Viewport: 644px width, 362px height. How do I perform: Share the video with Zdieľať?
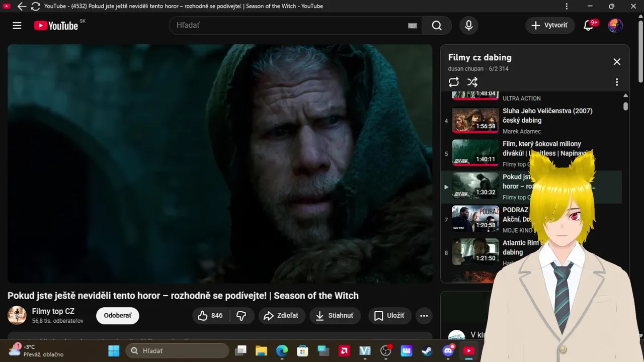(282, 316)
